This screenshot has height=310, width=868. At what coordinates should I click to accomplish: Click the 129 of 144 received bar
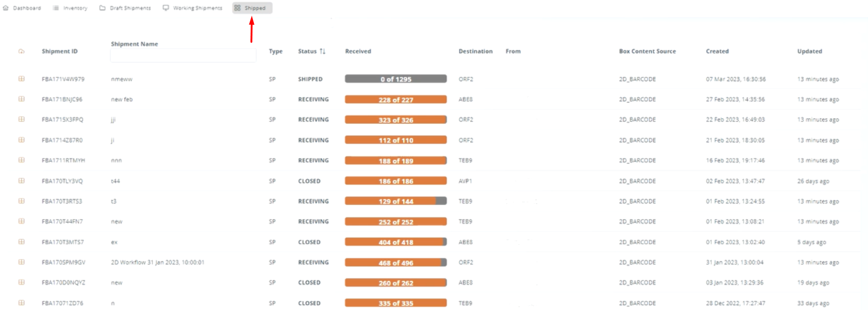coord(395,201)
